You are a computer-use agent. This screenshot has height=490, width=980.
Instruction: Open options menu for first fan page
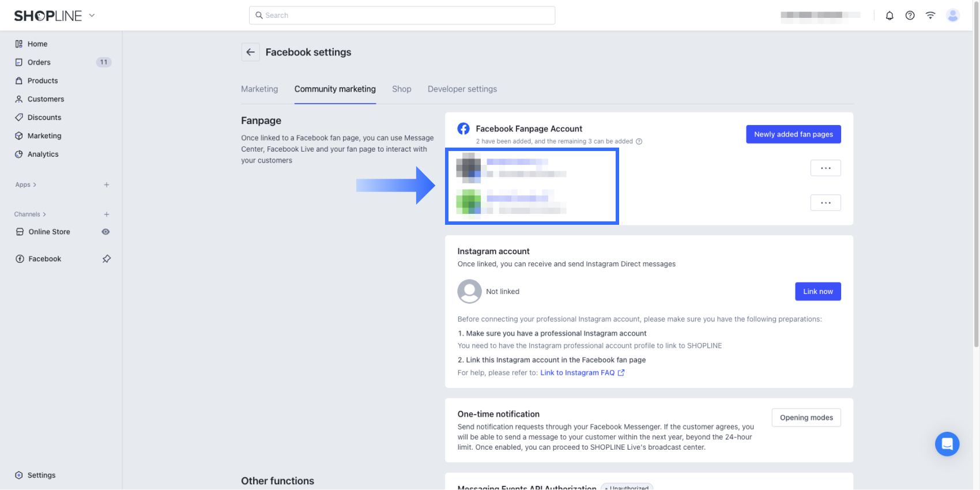[826, 168]
